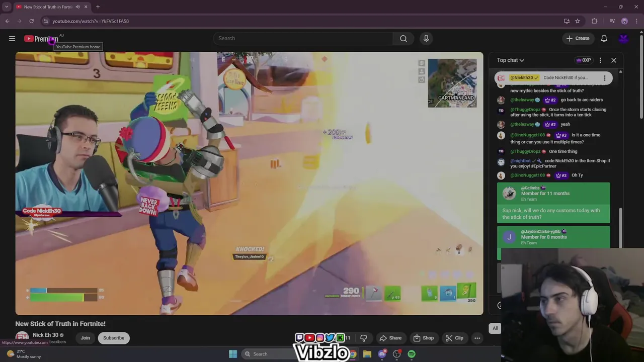Image resolution: width=644 pixels, height=362 pixels.
Task: Open the 0XP crown points badge
Action: (x=584, y=60)
